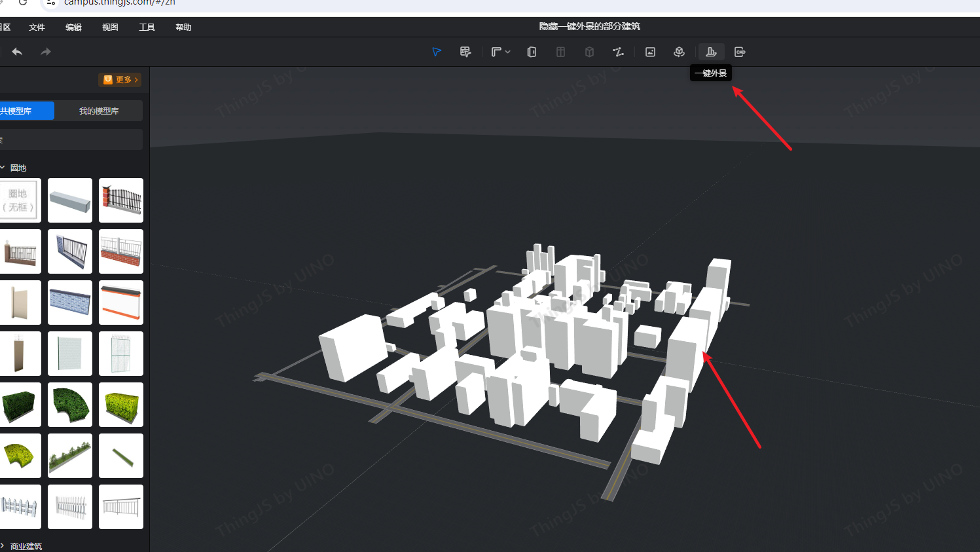980x552 pixels.
Task: Select the blue arrow pointer tool
Action: (x=437, y=52)
